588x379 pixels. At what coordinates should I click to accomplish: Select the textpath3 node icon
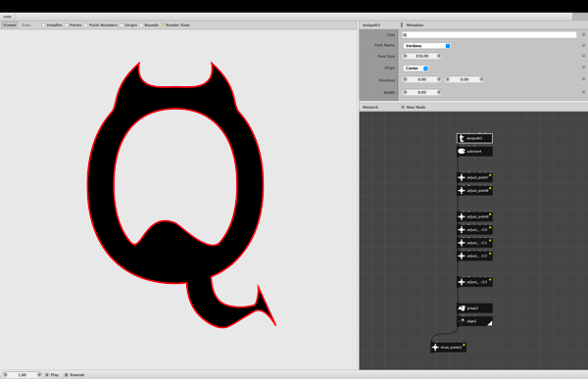point(462,138)
